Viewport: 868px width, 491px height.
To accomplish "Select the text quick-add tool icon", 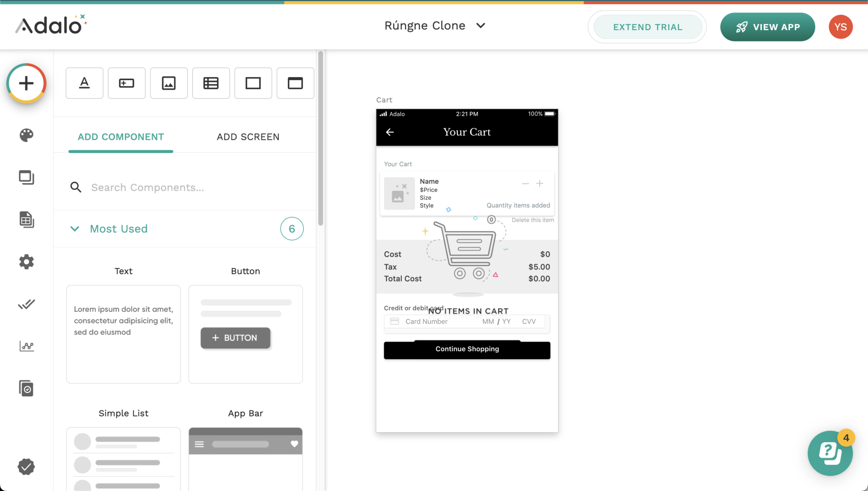I will point(84,83).
